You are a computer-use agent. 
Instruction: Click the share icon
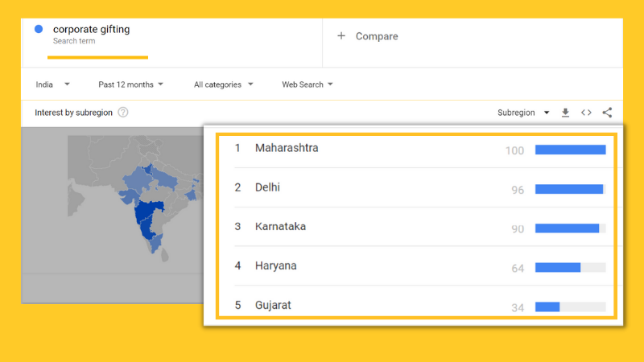pos(607,113)
